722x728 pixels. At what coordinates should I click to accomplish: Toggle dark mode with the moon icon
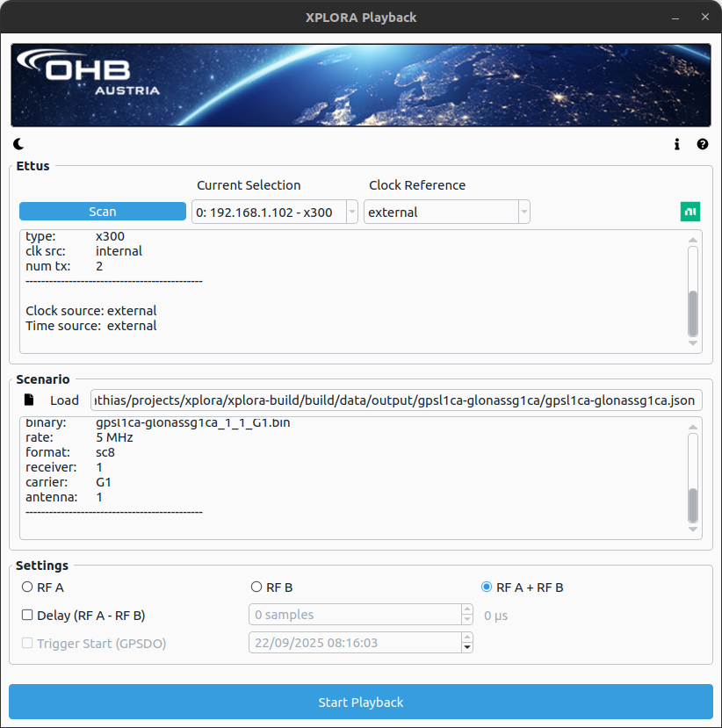point(18,144)
